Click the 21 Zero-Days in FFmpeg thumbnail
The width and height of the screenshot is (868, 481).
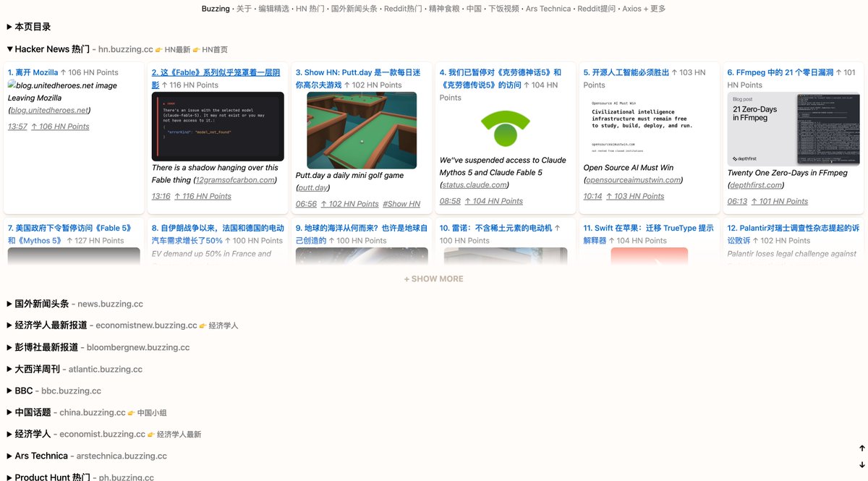click(x=793, y=129)
